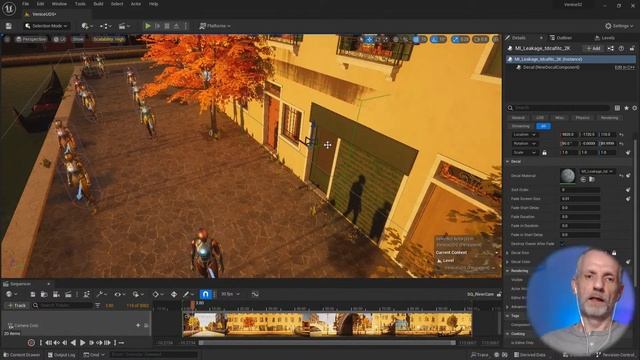
Task: Select the Rendering filter category
Action: point(609,118)
